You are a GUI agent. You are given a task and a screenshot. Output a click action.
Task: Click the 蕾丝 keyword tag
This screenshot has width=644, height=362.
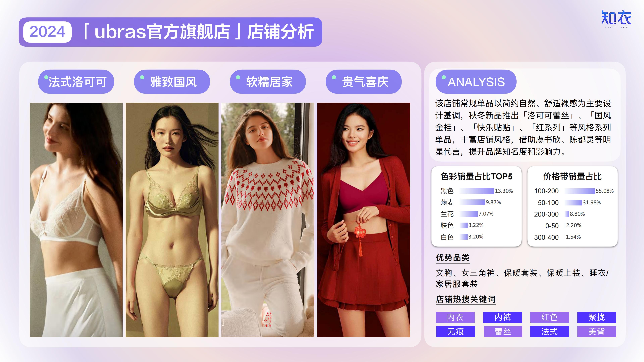tap(503, 331)
